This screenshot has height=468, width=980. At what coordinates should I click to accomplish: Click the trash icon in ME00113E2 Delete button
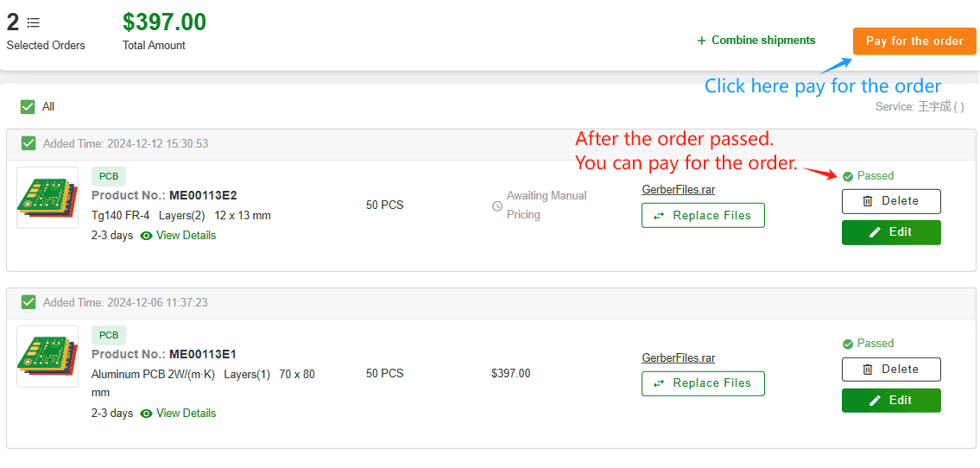point(868,201)
